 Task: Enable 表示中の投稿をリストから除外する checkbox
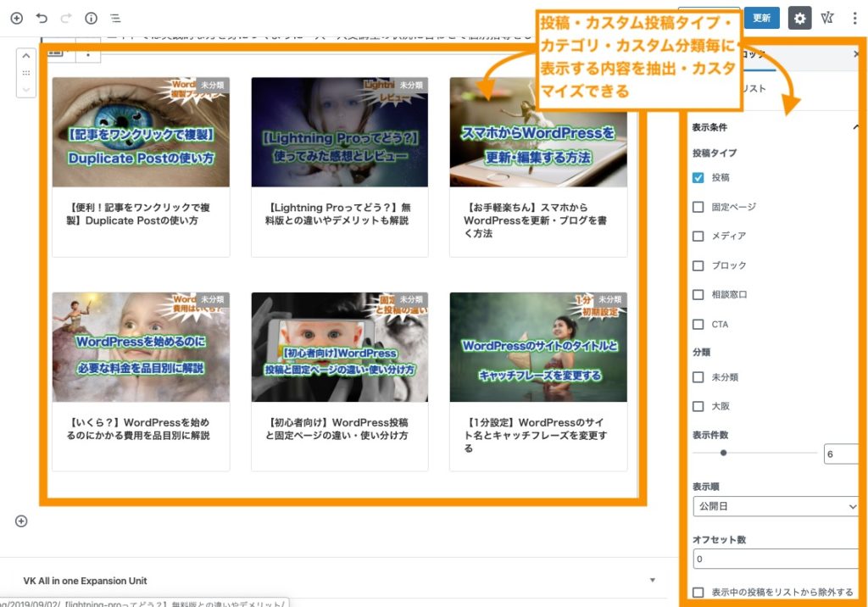pos(698,593)
